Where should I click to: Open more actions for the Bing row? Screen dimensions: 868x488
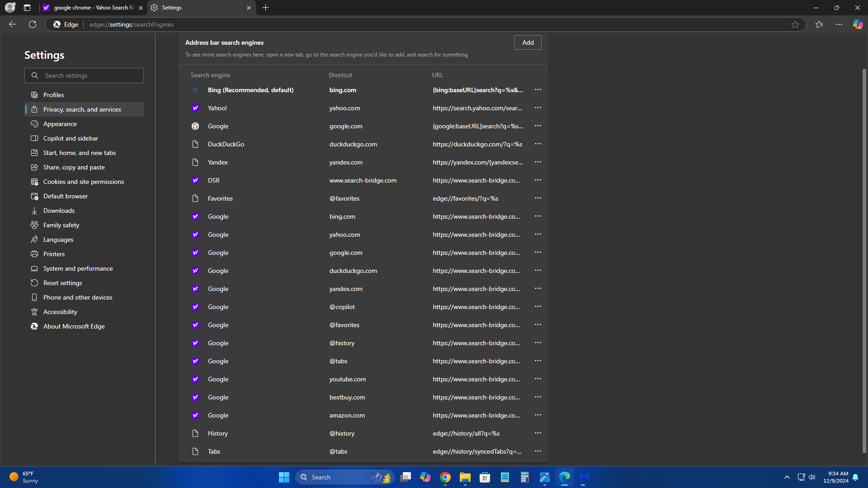(538, 89)
